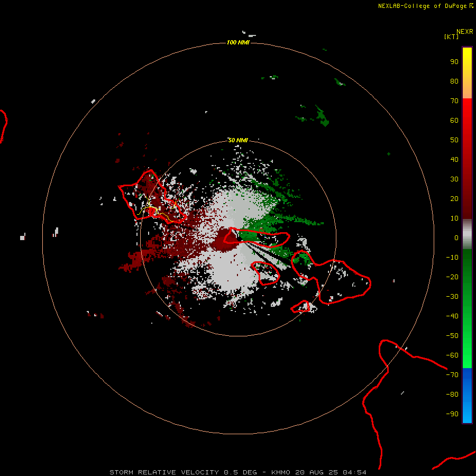Click the NEXR label above color scale
The width and height of the screenshot is (476, 476).
[x=465, y=31]
